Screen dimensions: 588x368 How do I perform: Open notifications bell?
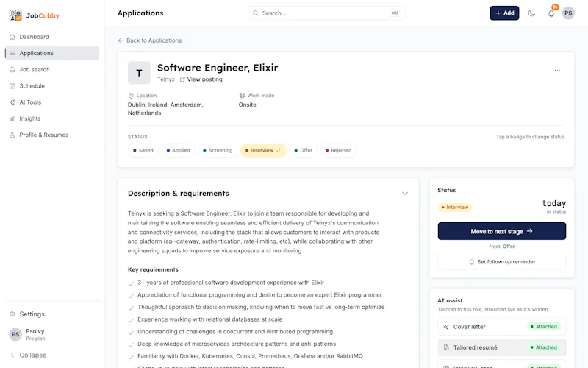click(x=551, y=13)
